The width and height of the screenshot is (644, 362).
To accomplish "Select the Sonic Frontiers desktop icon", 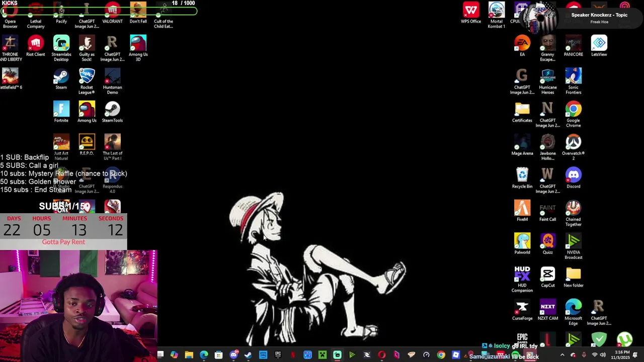I will [573, 81].
